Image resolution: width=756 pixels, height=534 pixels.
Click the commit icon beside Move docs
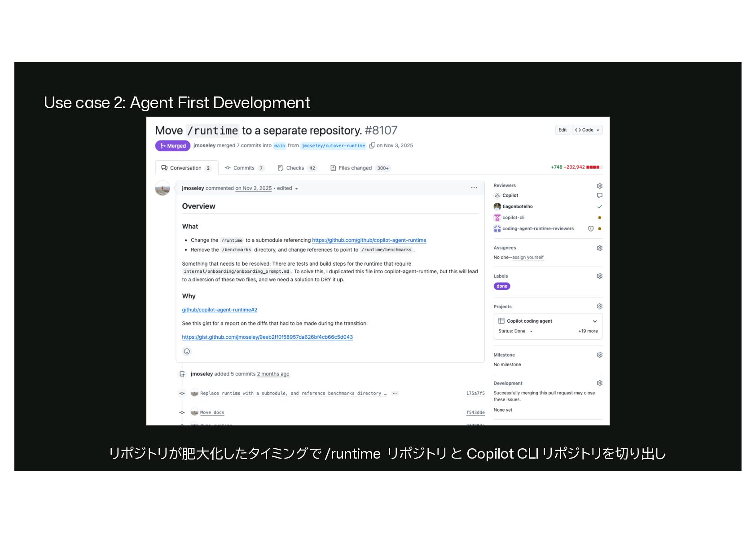pos(182,412)
